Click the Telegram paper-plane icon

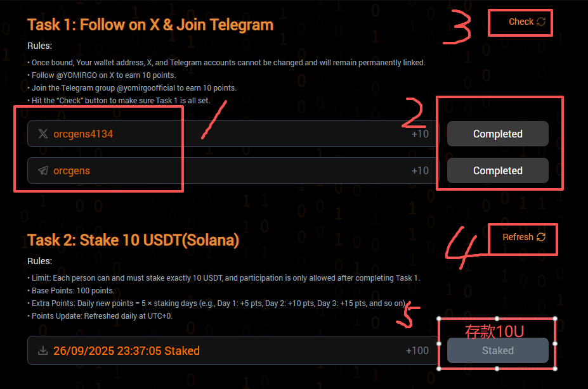(x=43, y=170)
